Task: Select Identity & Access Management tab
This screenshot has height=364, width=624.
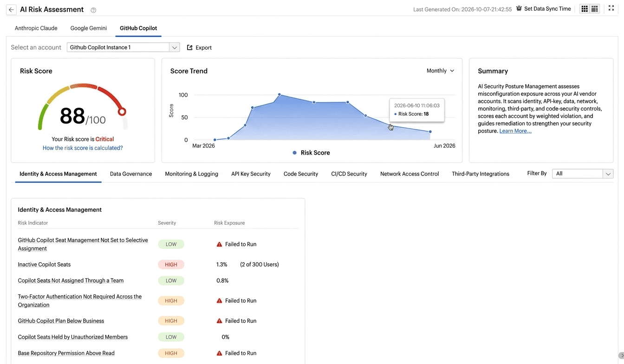Action: click(58, 174)
